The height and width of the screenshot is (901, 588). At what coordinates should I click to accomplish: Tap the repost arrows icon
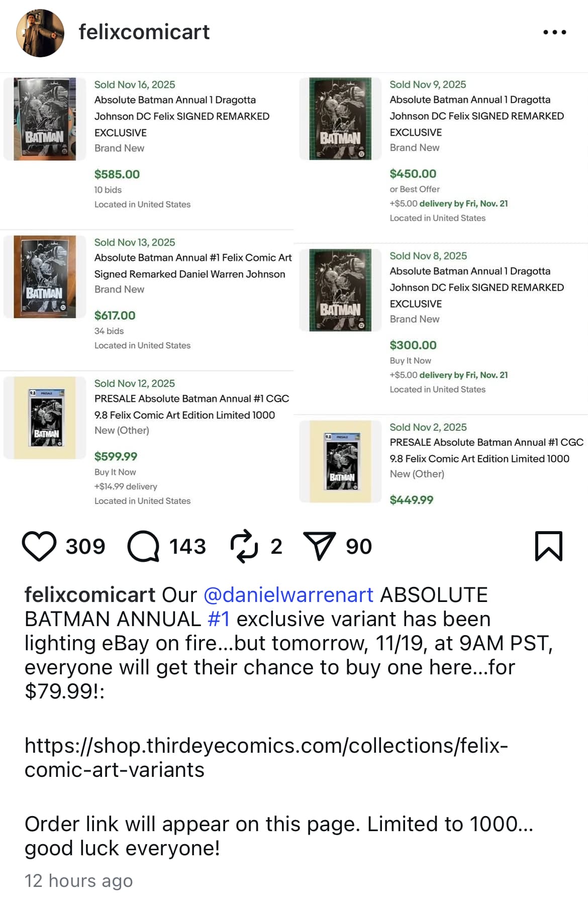[244, 546]
